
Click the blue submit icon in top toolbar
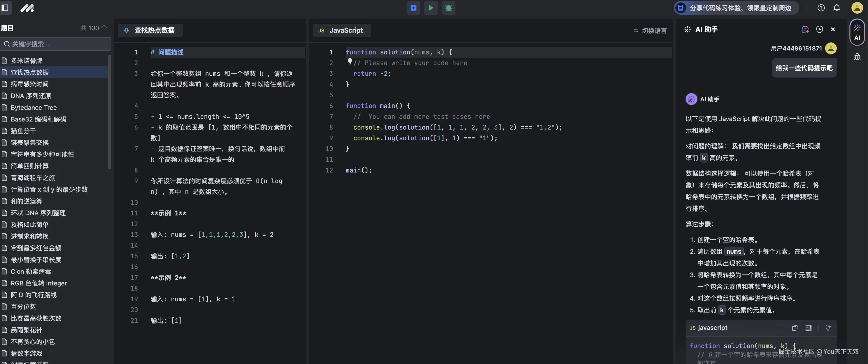click(x=413, y=8)
